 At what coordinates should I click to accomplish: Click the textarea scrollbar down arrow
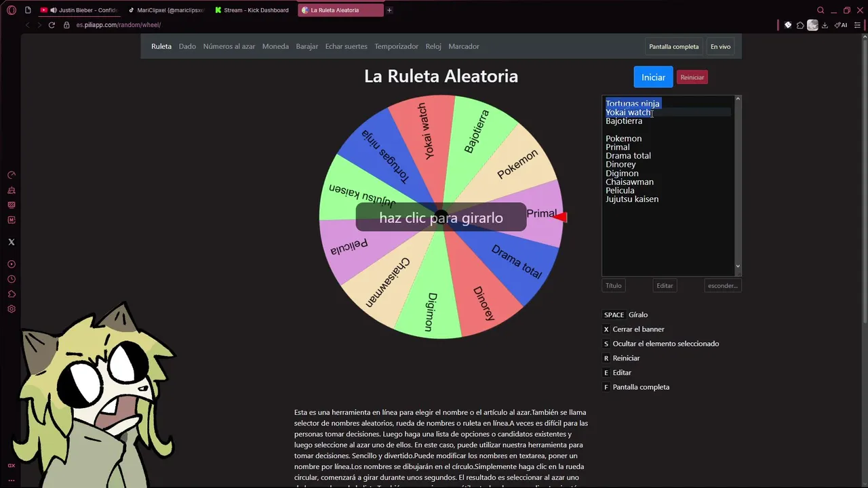click(x=738, y=267)
